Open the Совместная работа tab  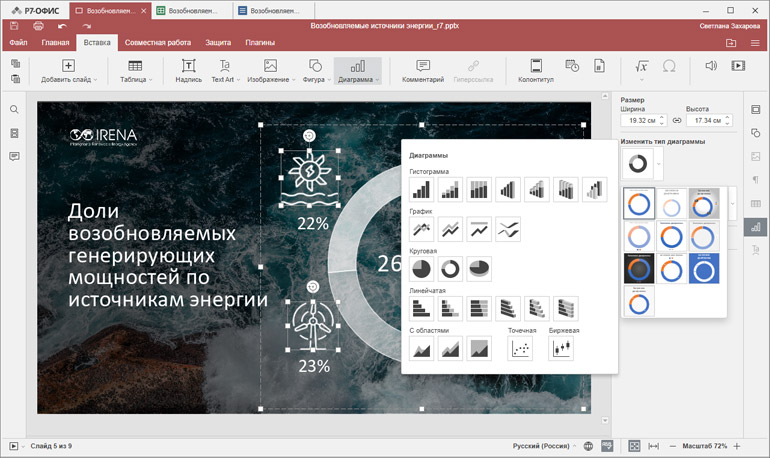[x=160, y=43]
